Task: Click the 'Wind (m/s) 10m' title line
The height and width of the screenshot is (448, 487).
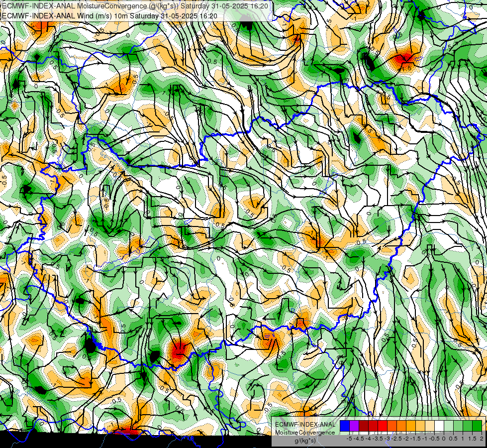Action: click(x=109, y=16)
